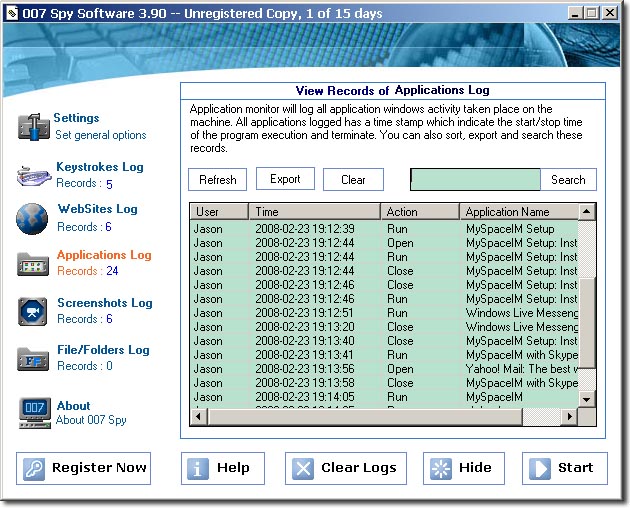Image resolution: width=630 pixels, height=508 pixels.
Task: Hide the spy software window
Action: tap(464, 468)
